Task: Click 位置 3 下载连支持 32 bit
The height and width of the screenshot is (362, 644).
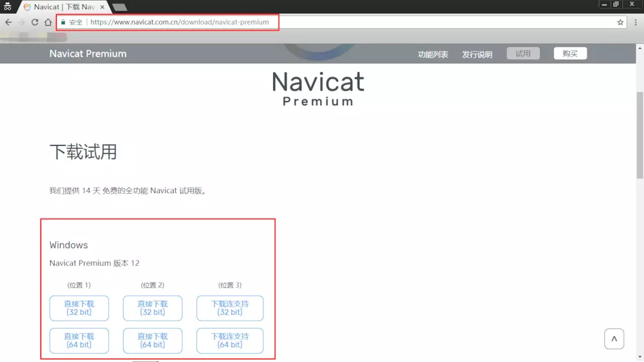Action: [x=230, y=308]
